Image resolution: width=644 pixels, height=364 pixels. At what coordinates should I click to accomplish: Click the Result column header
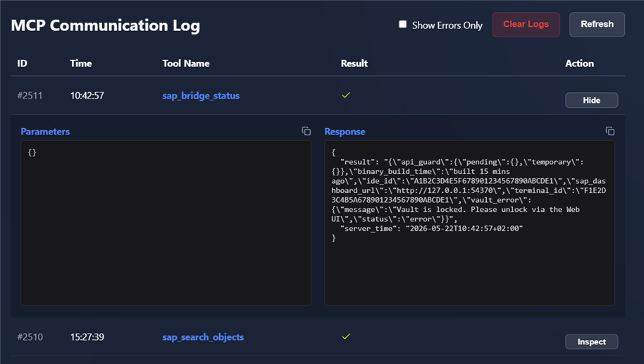(x=354, y=63)
